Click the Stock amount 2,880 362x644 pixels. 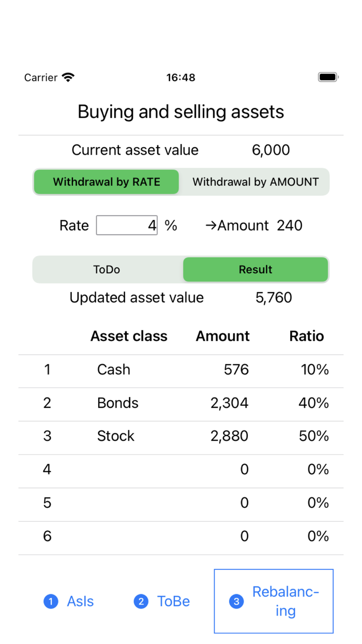pos(230,435)
